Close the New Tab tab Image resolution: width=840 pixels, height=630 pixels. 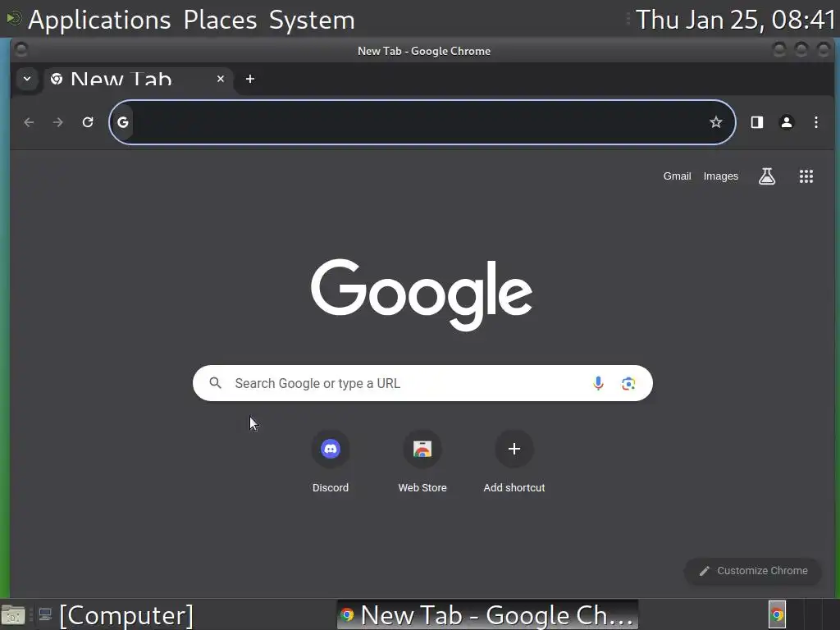click(220, 79)
